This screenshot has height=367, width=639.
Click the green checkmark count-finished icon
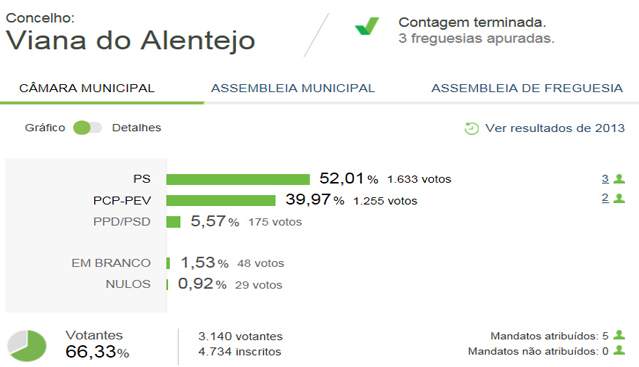[367, 26]
